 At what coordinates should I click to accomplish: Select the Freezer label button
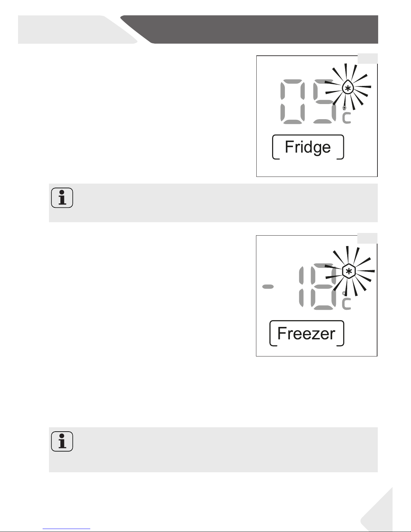point(307,333)
